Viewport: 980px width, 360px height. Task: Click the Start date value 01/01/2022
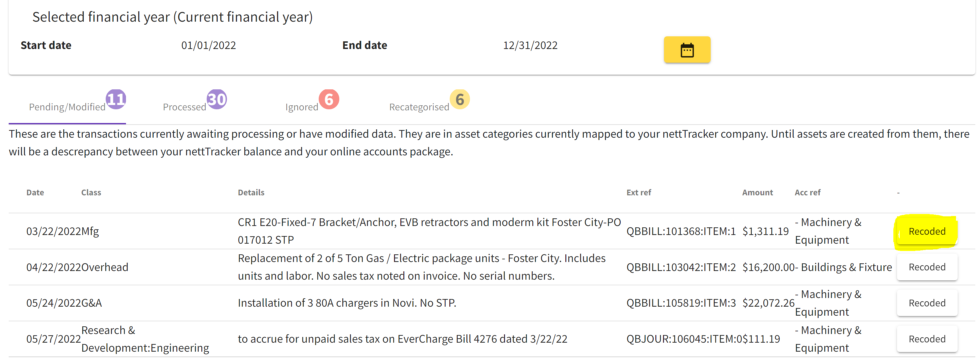(x=208, y=45)
